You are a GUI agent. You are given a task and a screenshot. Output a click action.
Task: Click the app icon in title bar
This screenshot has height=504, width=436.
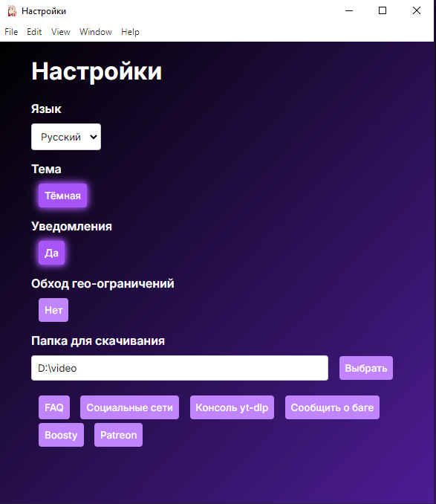12,11
